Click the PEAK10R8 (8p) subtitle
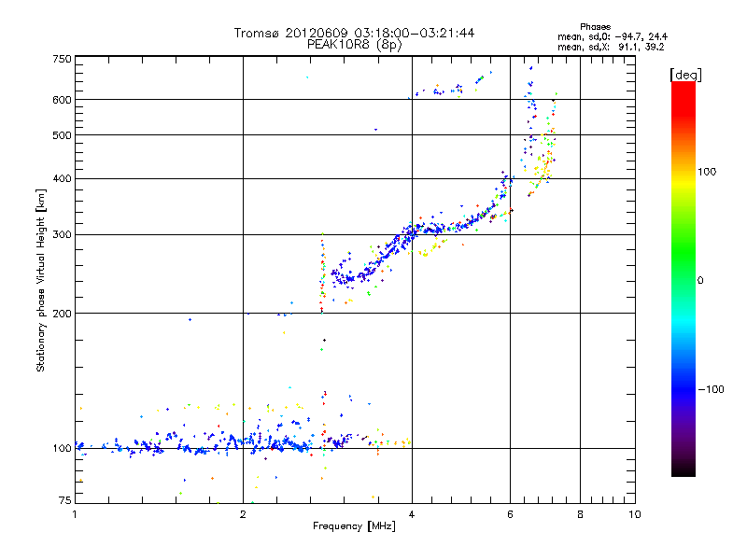Viewport: 747px width, 560px height. (355, 45)
